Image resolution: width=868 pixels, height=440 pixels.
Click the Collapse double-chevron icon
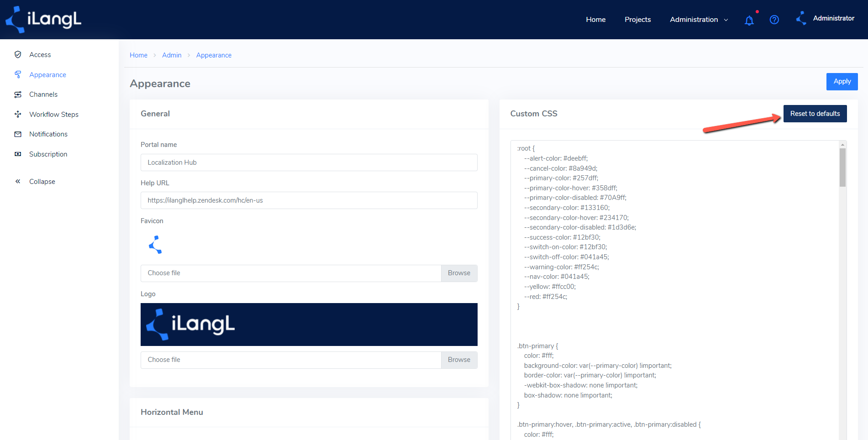18,182
